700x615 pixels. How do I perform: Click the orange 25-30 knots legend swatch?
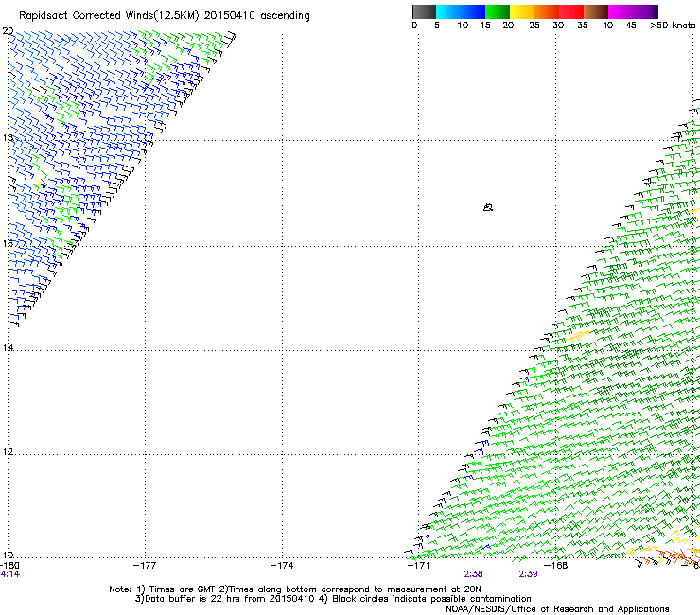click(547, 11)
